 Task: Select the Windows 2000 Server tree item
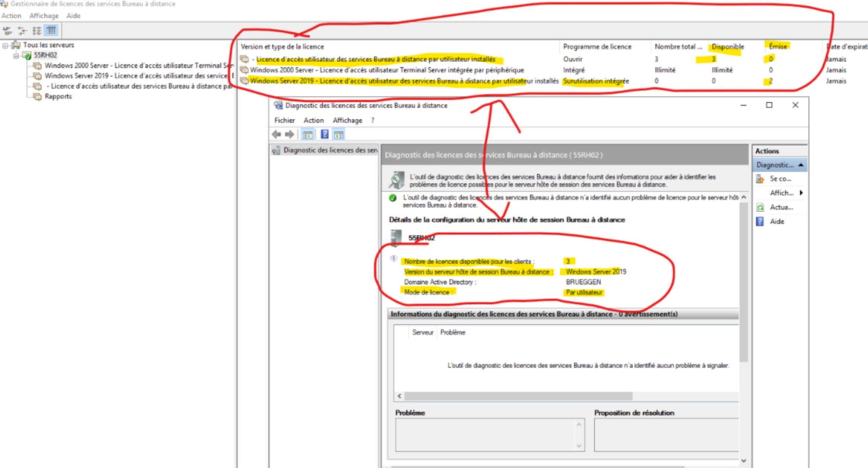138,65
